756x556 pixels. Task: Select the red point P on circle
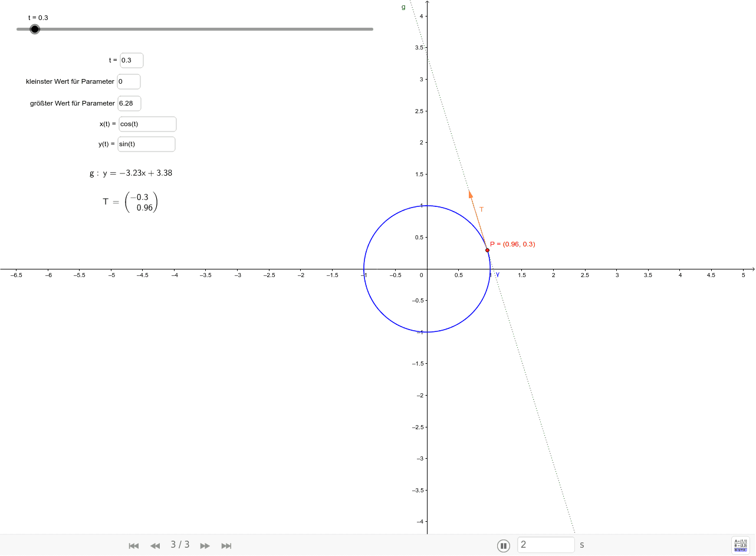click(x=487, y=250)
